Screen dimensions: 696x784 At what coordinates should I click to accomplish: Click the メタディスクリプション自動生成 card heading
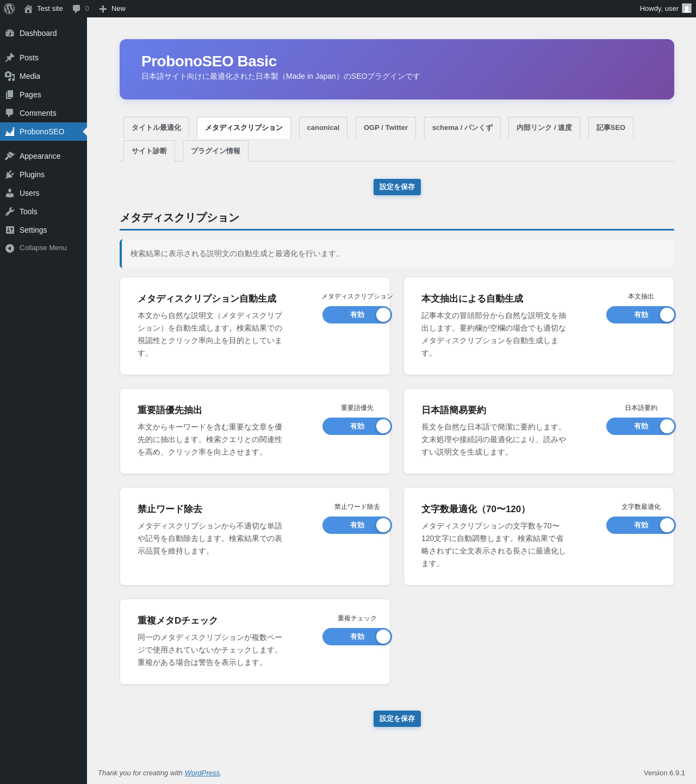pyautogui.click(x=207, y=298)
